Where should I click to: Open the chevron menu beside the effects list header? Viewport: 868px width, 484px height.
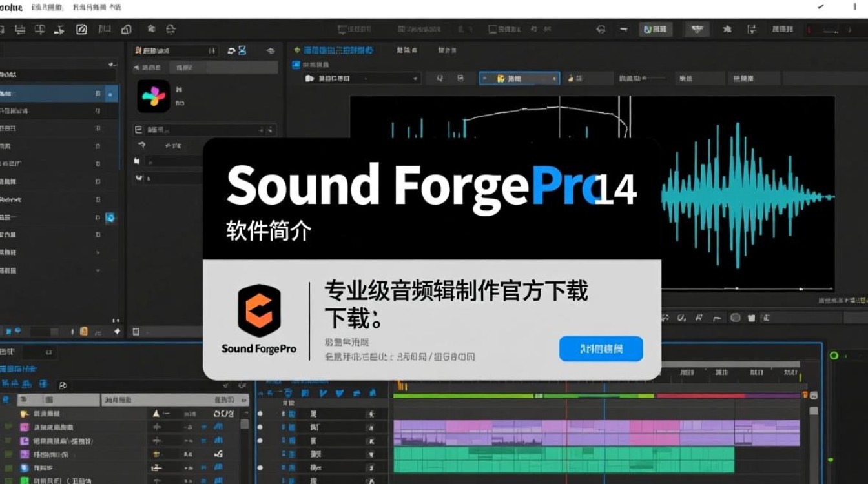click(x=271, y=130)
